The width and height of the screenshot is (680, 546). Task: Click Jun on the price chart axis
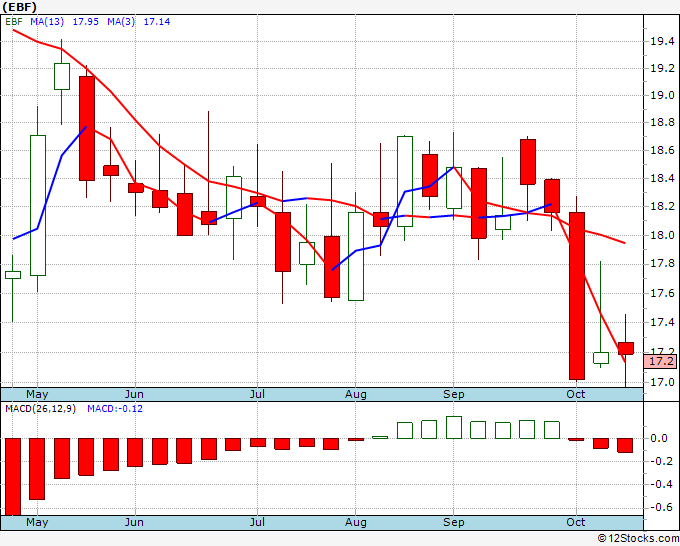click(x=134, y=394)
